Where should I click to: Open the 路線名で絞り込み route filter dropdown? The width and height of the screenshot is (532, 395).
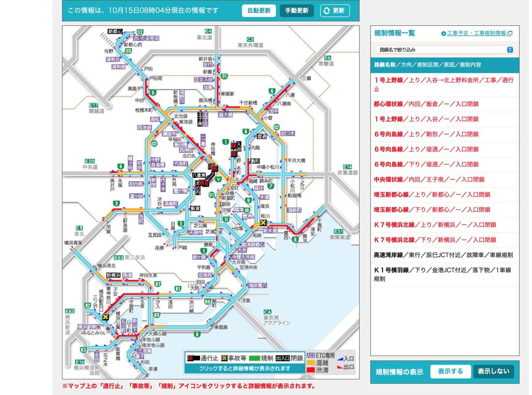click(445, 50)
